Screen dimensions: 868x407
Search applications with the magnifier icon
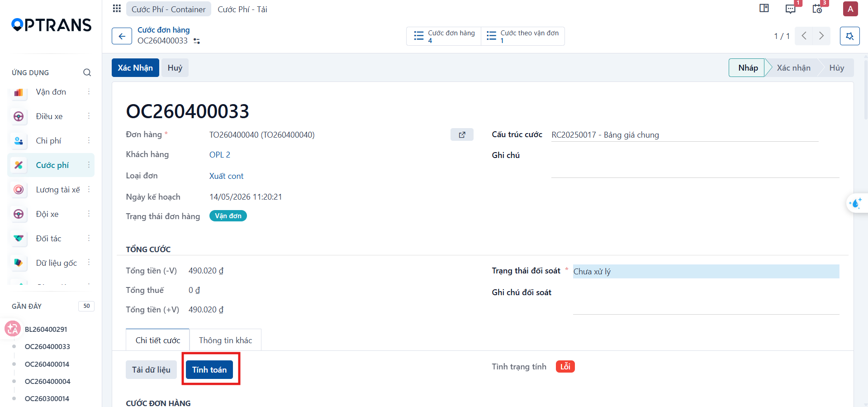(87, 72)
